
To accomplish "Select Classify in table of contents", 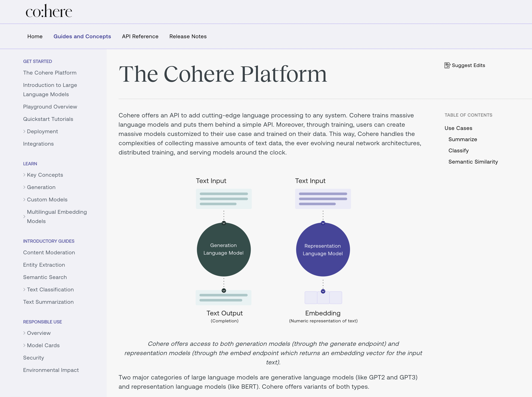I will pyautogui.click(x=458, y=150).
